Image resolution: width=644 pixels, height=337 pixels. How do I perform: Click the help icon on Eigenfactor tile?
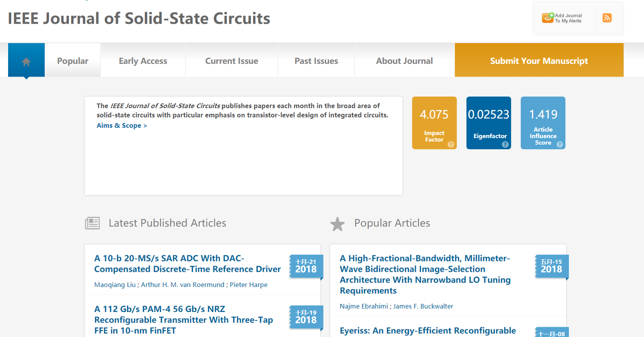[505, 144]
